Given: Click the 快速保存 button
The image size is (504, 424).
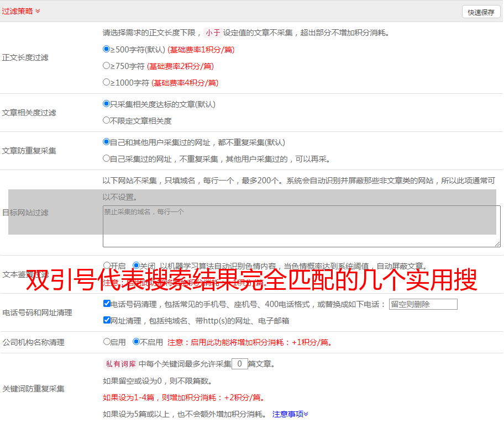Looking at the screenshot, I should click(x=481, y=12).
